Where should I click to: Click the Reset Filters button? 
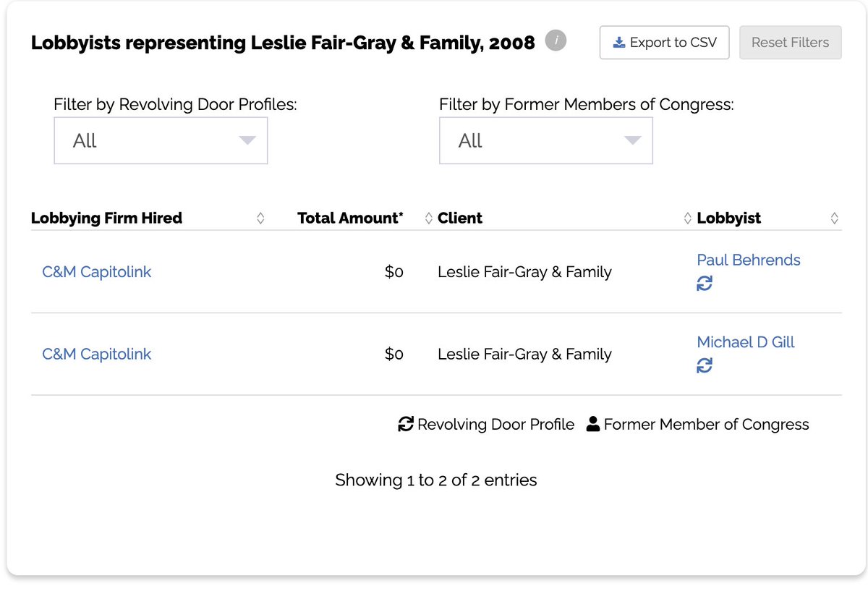(791, 43)
